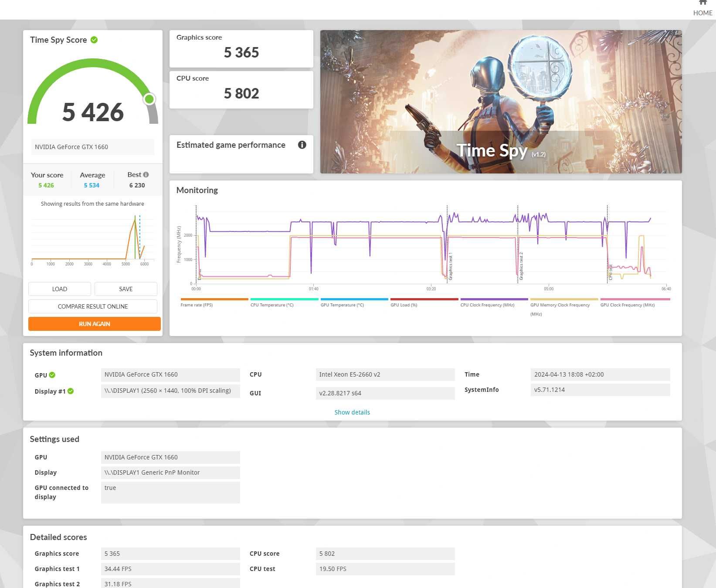Toggle CPU Temperature (°C) legend entry
716x588 pixels.
tap(284, 302)
